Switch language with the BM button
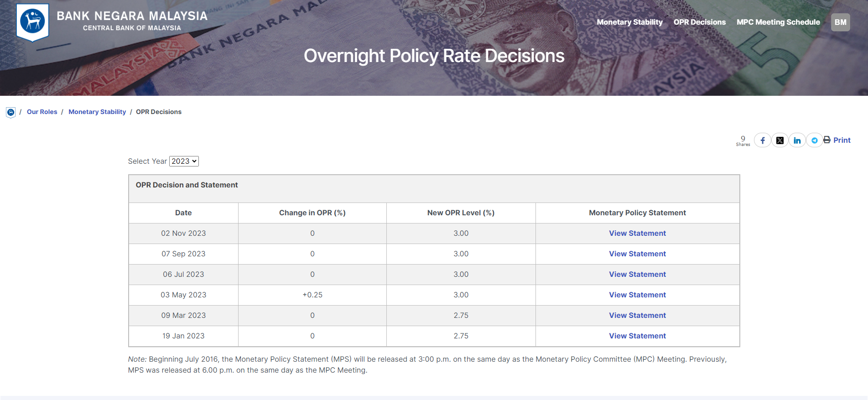The width and height of the screenshot is (868, 400). pyautogui.click(x=840, y=22)
